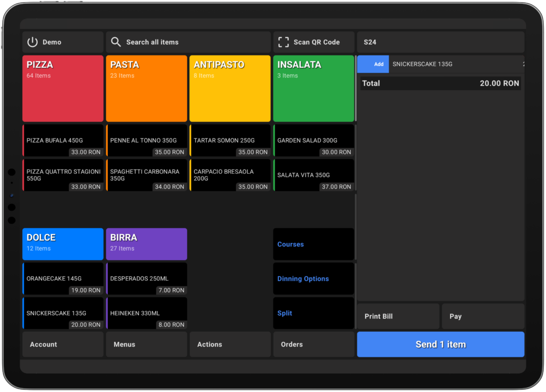Add Spaghetti Carbonara 350G
Viewport: 546px width, 392px height.
click(147, 175)
